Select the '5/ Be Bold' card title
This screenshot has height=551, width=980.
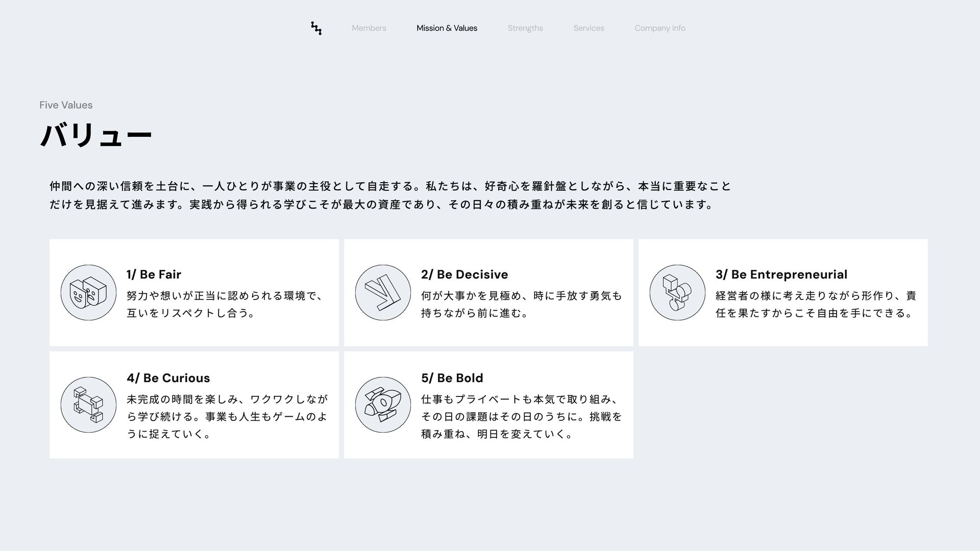pos(452,378)
